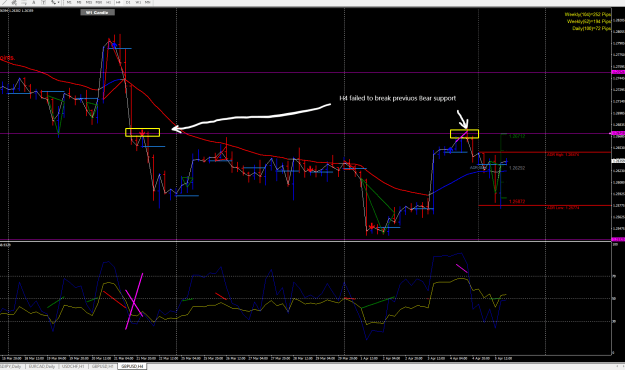Click the 1.26292 grey price label
This screenshot has width=625, height=370.
[517, 168]
